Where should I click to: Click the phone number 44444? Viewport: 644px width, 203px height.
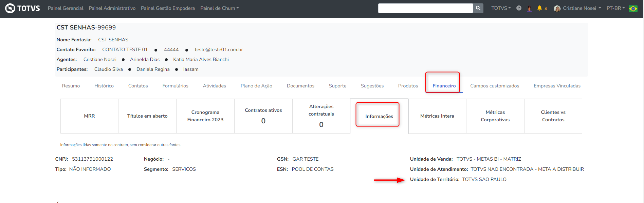coord(171,49)
